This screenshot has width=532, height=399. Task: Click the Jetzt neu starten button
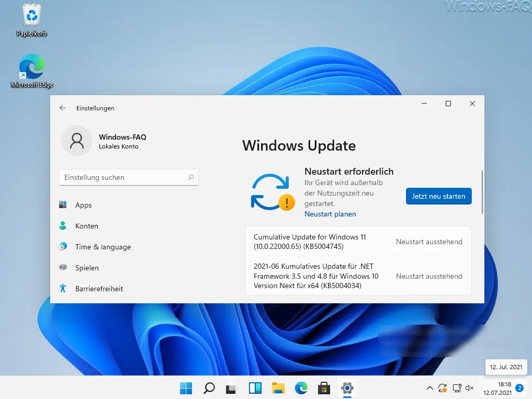tap(438, 196)
